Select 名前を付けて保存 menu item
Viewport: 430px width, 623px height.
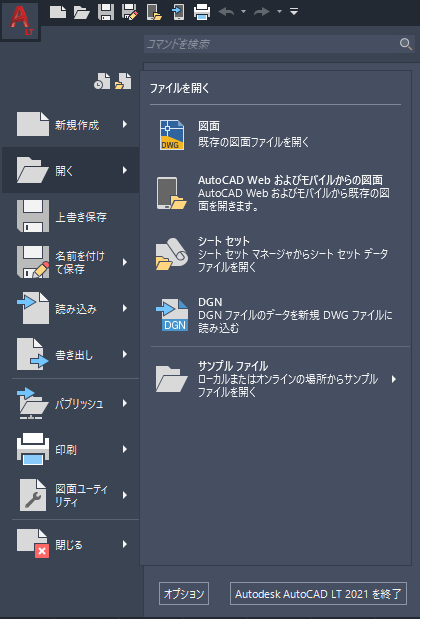tap(71, 262)
